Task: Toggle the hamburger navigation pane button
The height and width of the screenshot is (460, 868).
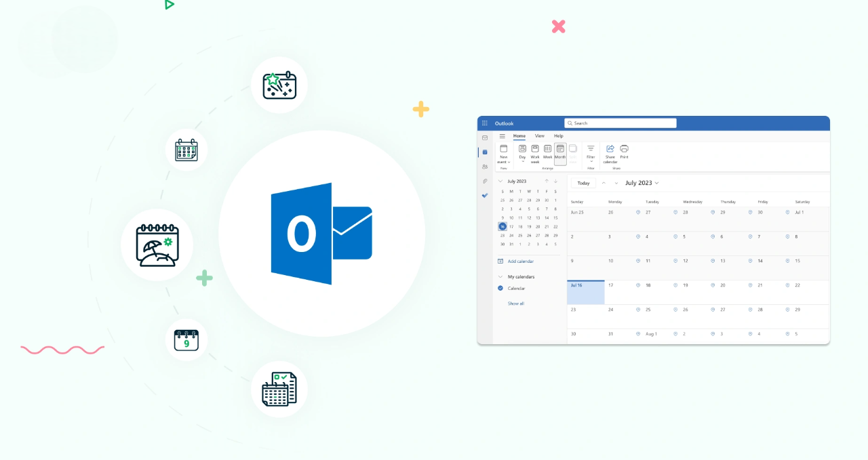Action: 502,136
